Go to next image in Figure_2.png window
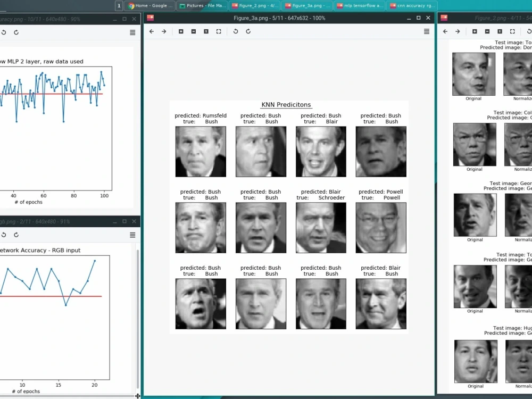The image size is (532, 399). tap(458, 31)
